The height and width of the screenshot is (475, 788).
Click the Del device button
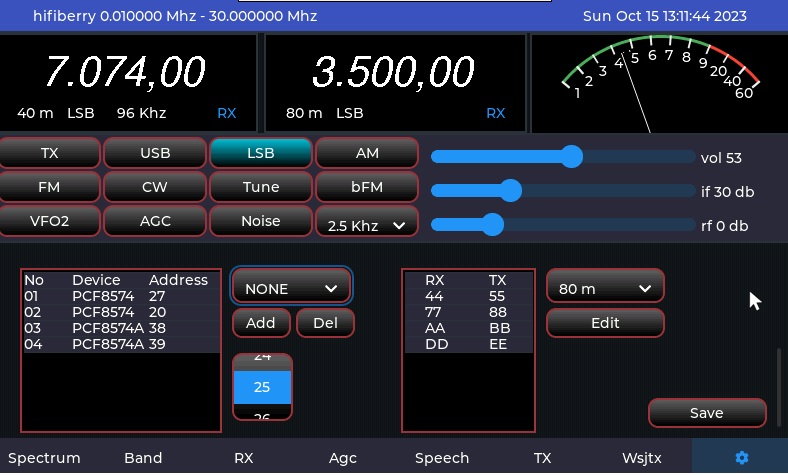point(325,323)
